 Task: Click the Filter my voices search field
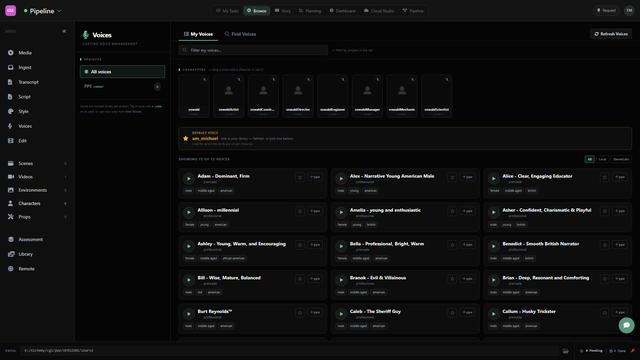253,50
